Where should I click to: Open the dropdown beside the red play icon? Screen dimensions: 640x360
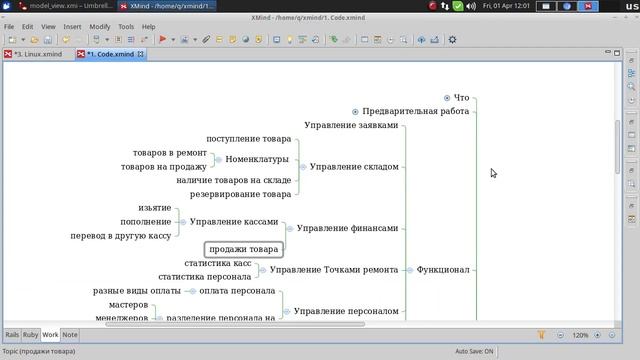coord(173,40)
